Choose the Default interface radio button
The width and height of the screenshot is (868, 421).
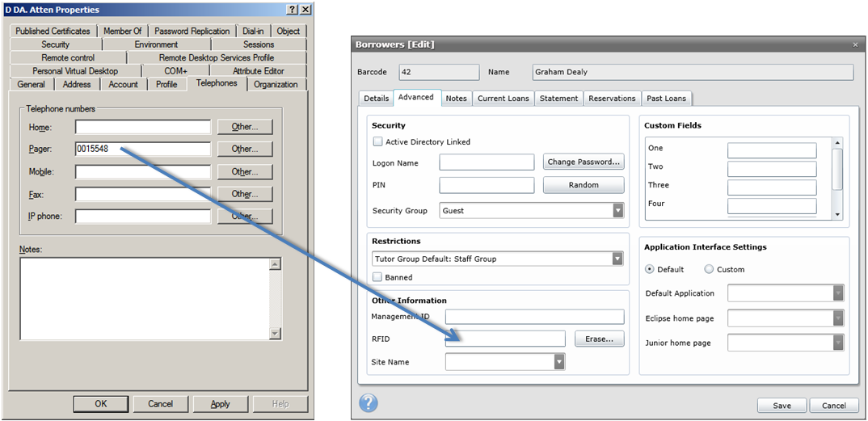click(650, 269)
